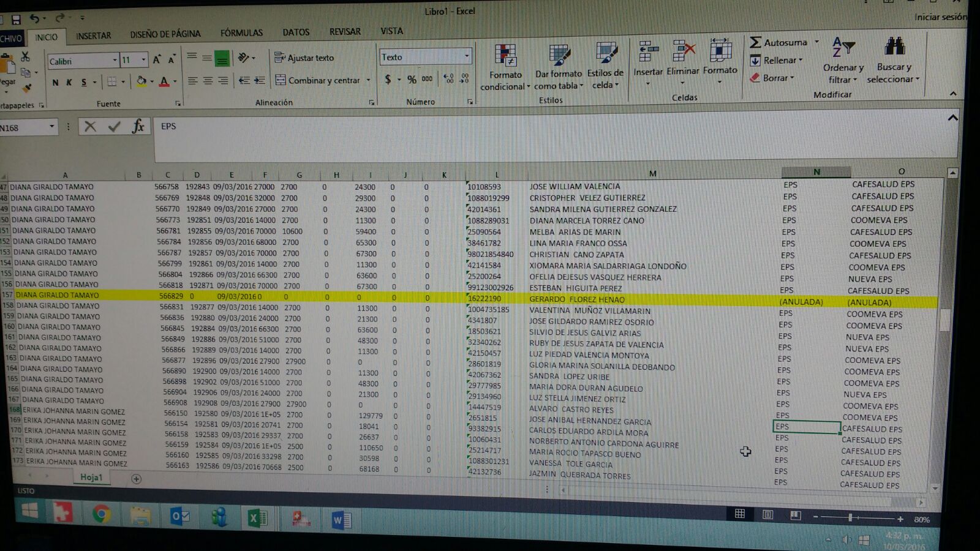Click the Buscar y seleccionar binoculars
This screenshot has height=551, width=980.
pyautogui.click(x=894, y=48)
